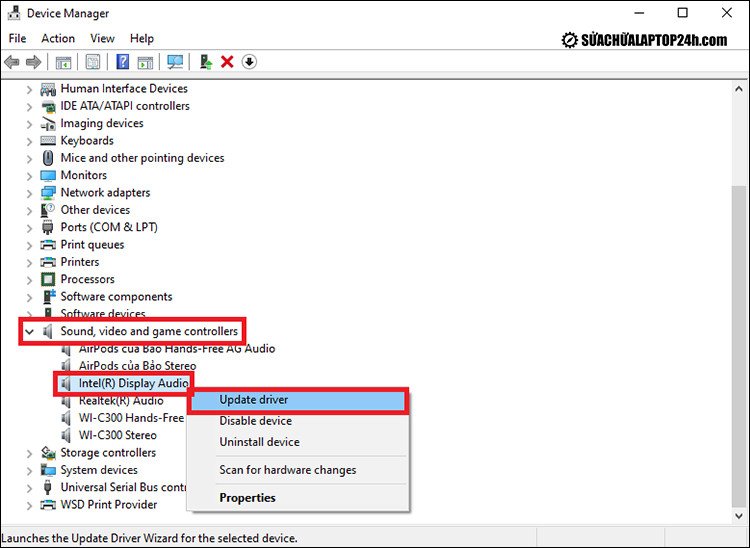Open Properties from the context menu

297,498
